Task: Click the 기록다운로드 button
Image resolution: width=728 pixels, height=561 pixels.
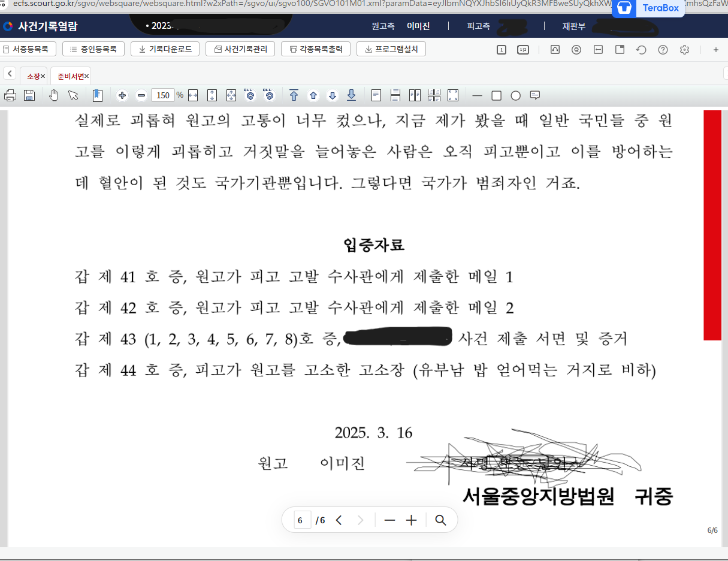Action: [x=165, y=49]
